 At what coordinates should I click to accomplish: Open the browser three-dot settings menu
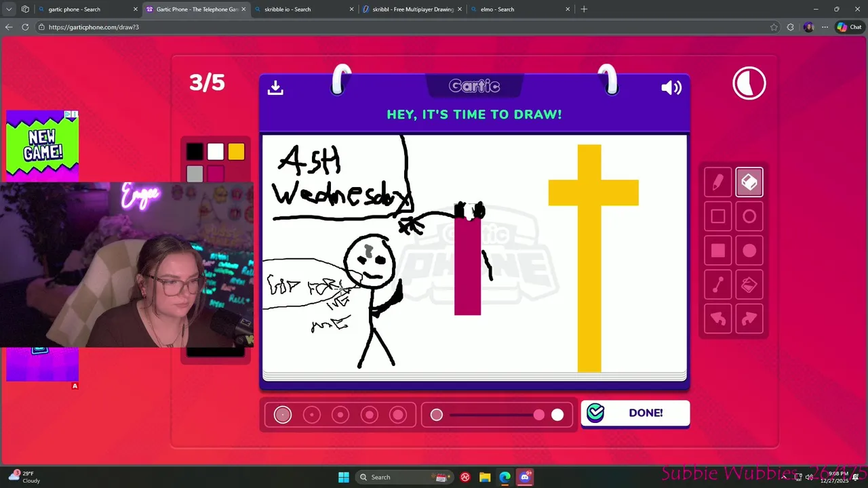[825, 27]
